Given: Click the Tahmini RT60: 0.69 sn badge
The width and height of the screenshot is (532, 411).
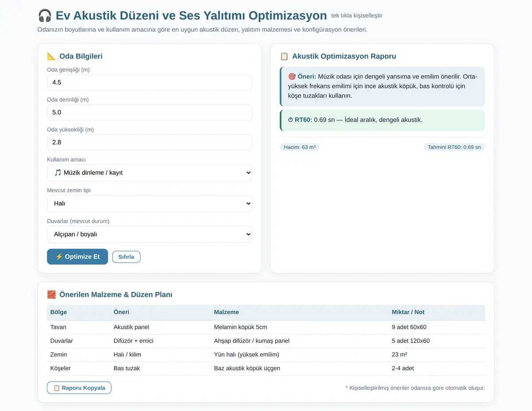Looking at the screenshot, I should click(454, 147).
